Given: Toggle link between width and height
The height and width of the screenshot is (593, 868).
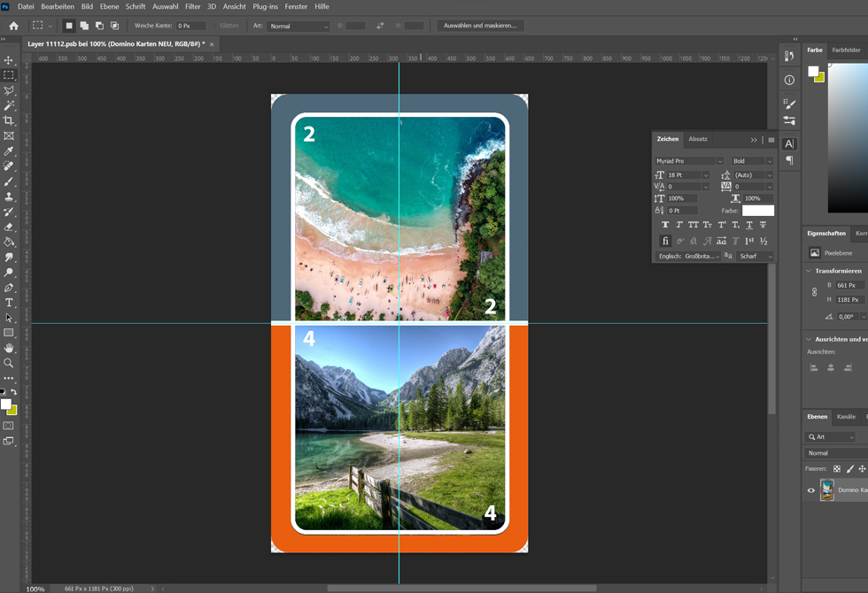Looking at the screenshot, I should (814, 292).
